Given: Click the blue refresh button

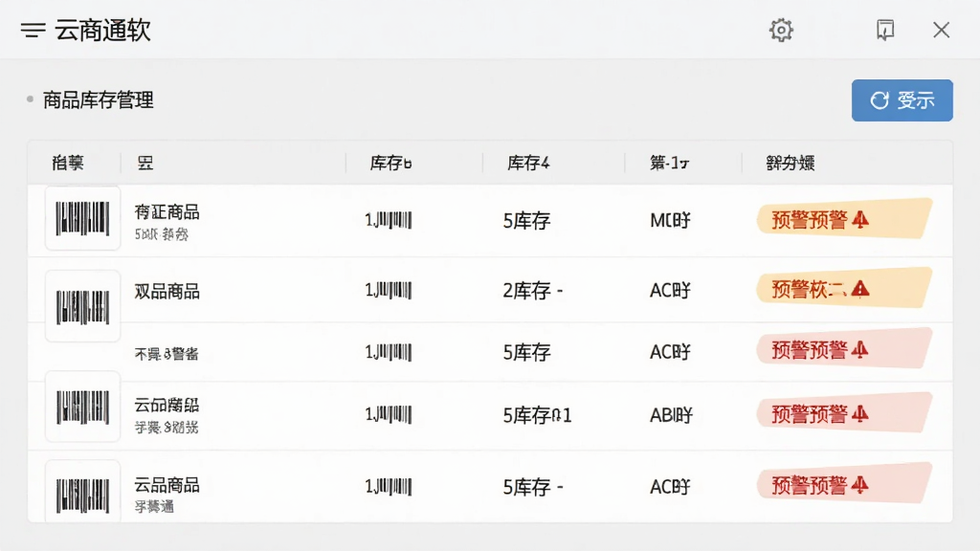Looking at the screenshot, I should click(x=902, y=99).
